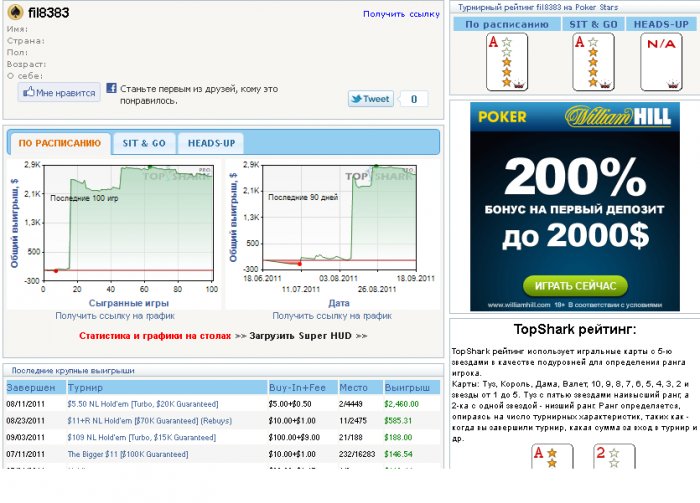Click the $146.54 winnings amount
The width and height of the screenshot is (700, 503).
(398, 454)
